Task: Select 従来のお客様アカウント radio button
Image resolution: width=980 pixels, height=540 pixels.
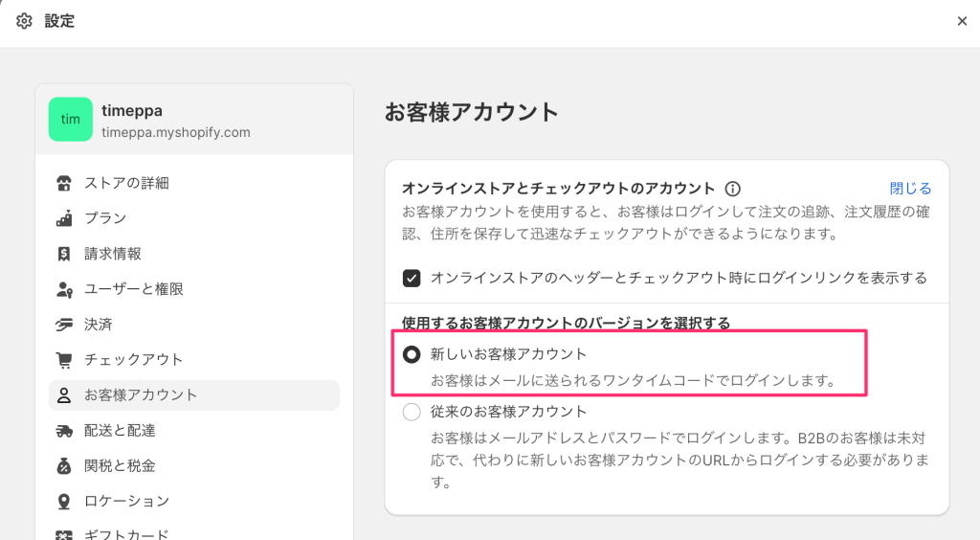Action: 412,413
